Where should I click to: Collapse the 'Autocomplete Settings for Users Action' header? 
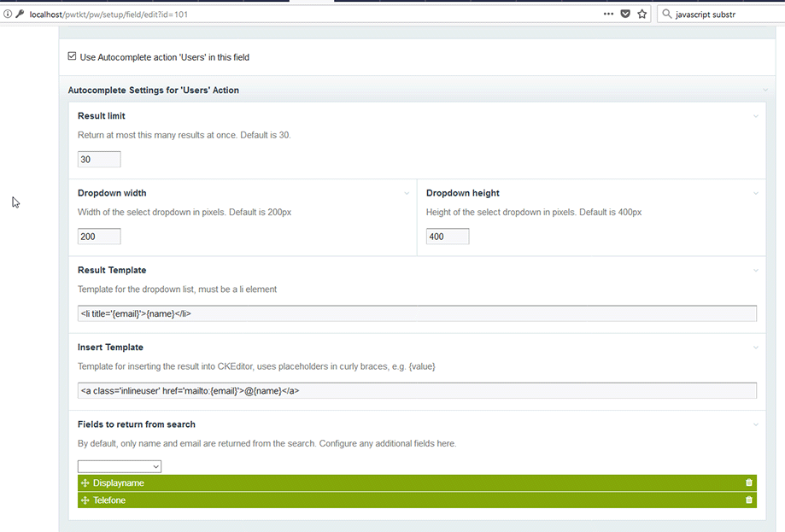[x=764, y=90]
